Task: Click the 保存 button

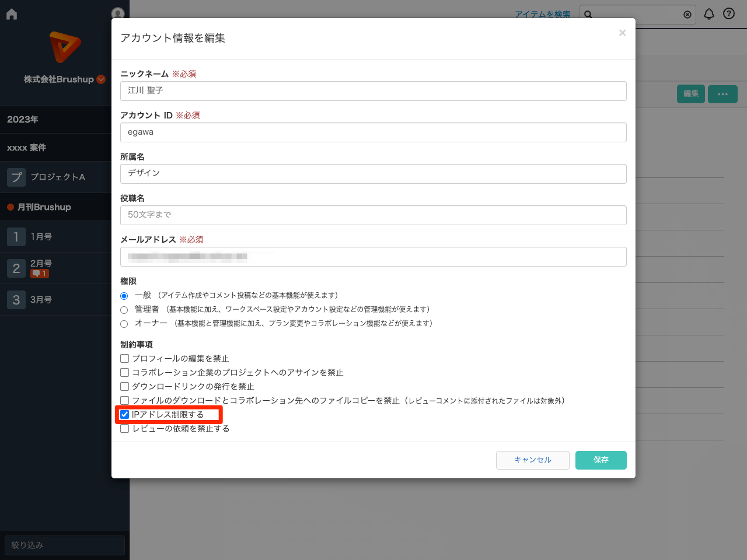Action: coord(601,460)
